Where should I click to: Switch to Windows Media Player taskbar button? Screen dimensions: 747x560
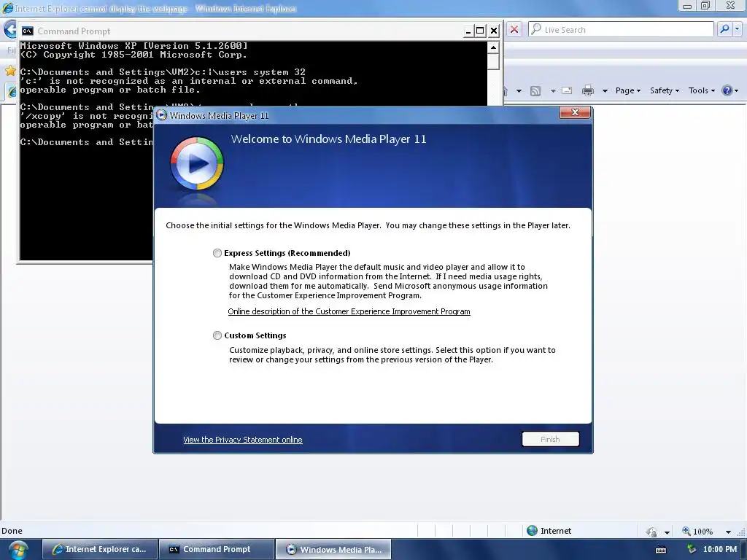(333, 549)
